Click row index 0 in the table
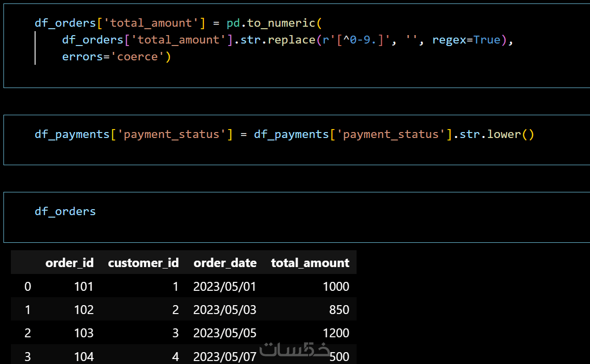This screenshot has height=364, width=590. pos(28,286)
